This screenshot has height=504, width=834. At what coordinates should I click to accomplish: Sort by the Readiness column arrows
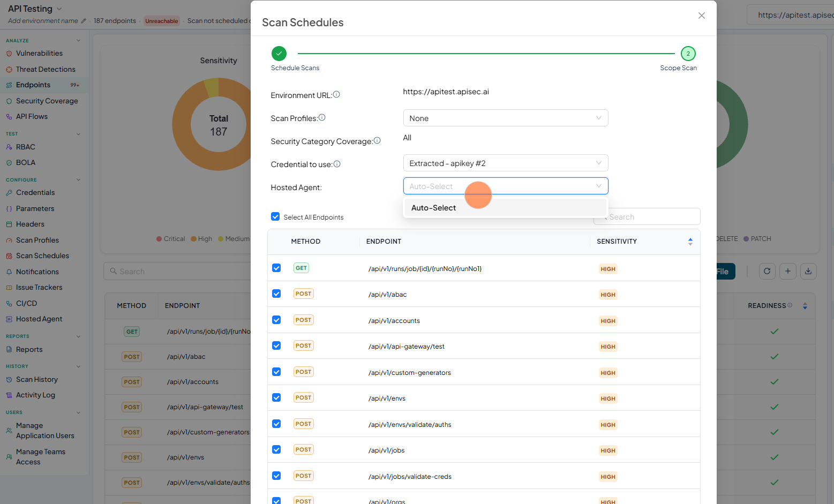[x=805, y=306]
